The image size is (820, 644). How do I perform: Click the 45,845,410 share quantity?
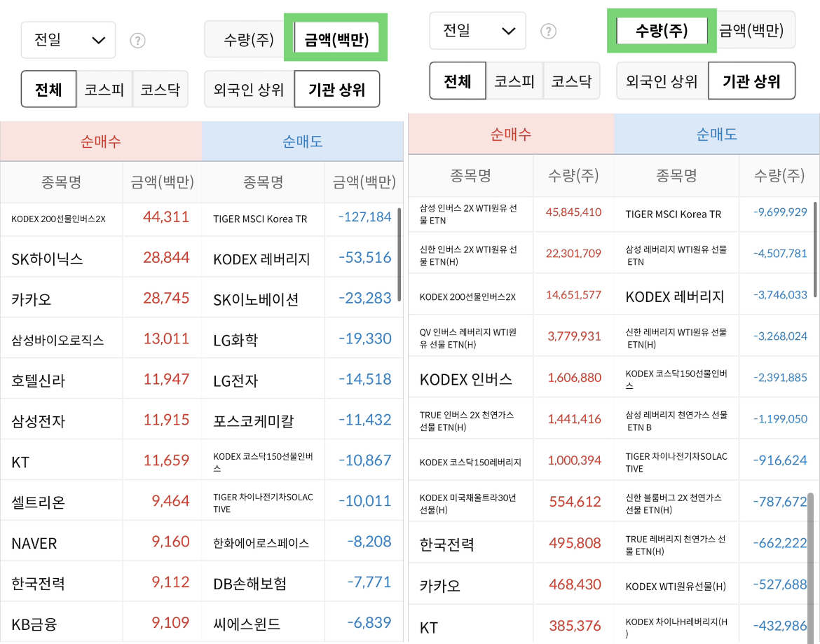(574, 212)
